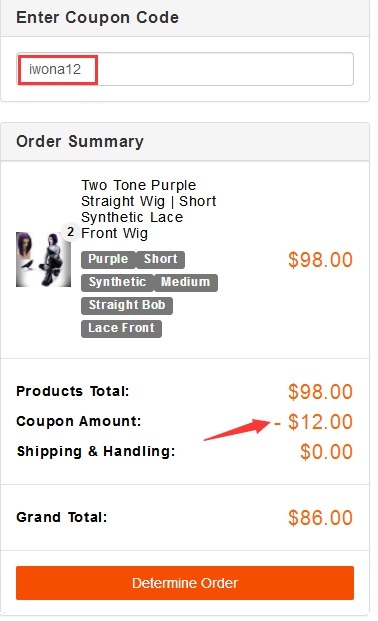
Task: Click the quantity badge showing 2
Action: click(x=71, y=232)
